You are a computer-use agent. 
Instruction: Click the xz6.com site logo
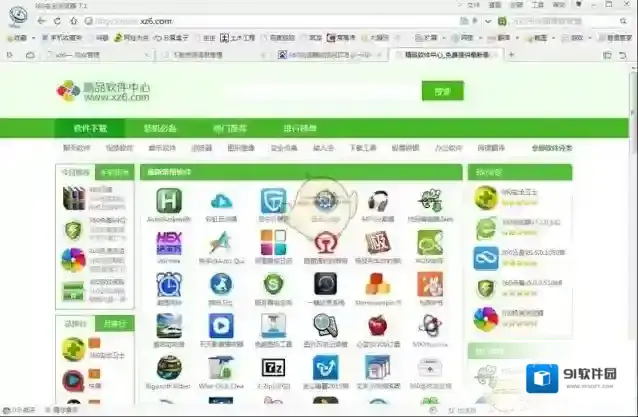click(x=103, y=92)
